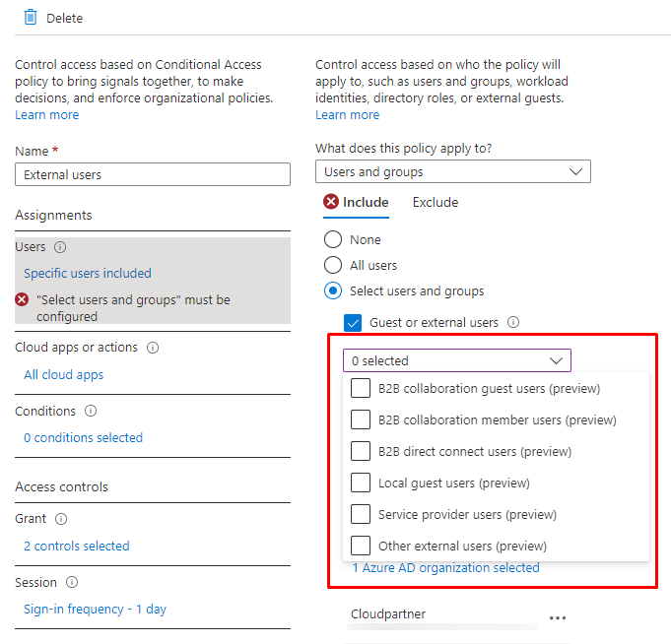Screen dimensions: 671x644
Task: Open All cloud apps link
Action: 64,374
